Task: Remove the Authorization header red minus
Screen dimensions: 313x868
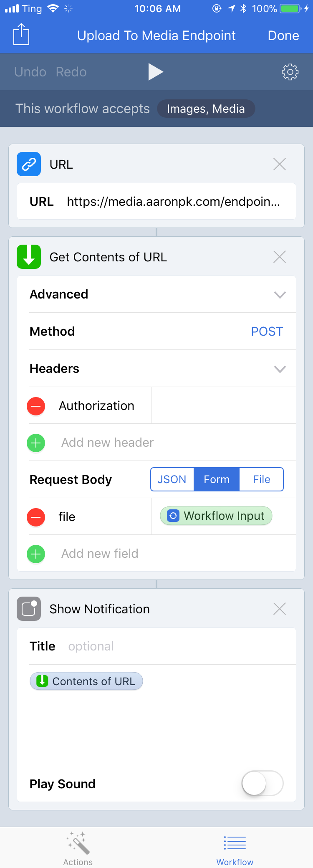Action: click(x=36, y=406)
